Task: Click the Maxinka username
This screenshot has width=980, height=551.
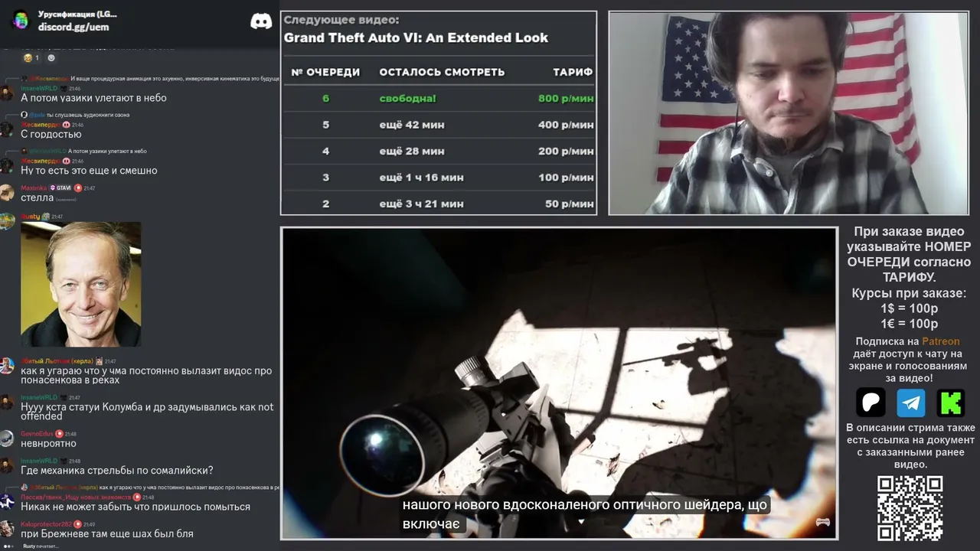Action: (x=34, y=187)
